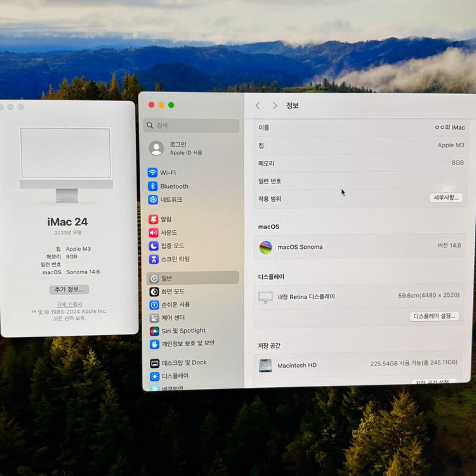The width and height of the screenshot is (476, 476).
Task: Click 추가 정보... in iMac window
Action: tap(69, 289)
